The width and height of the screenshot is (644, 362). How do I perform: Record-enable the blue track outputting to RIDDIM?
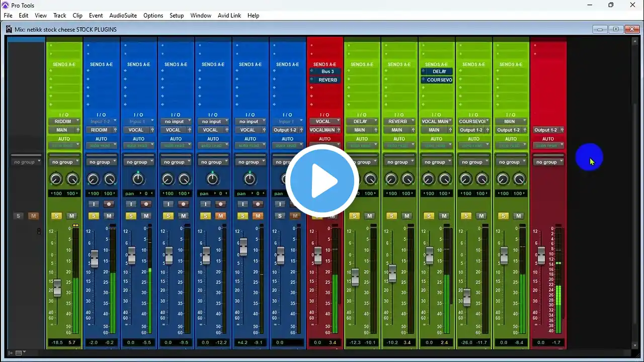[x=109, y=204]
